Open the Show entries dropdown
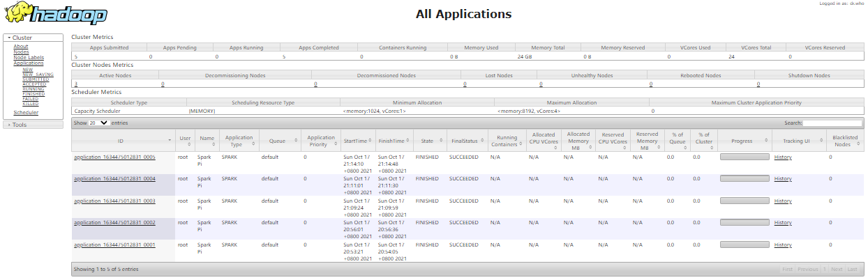The width and height of the screenshot is (868, 280). 98,123
